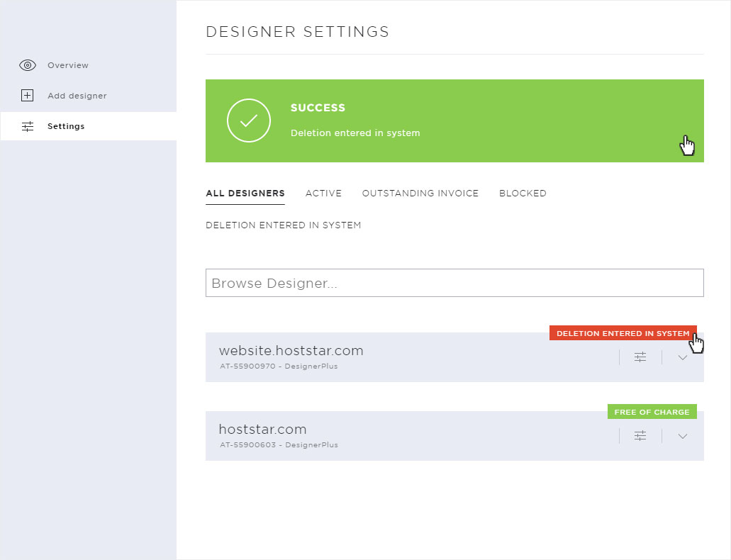Click the Success heading in green banner
Viewport: 731px width, 560px height.
click(x=318, y=108)
